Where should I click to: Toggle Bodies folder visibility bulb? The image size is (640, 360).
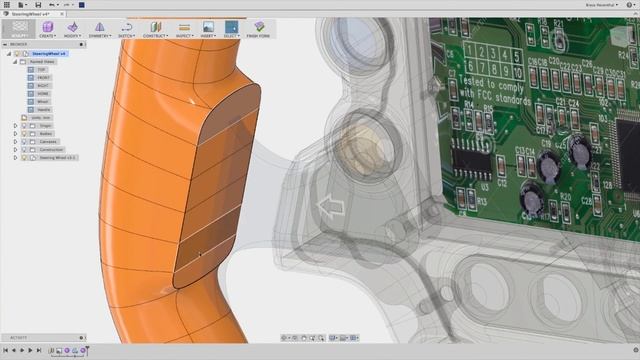(x=24, y=133)
